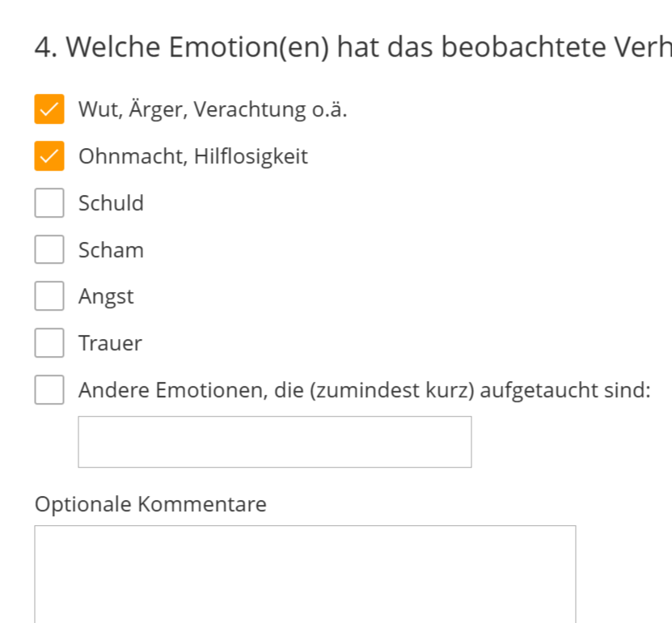Click the 'Schuld' label text
Viewport: 672px width, 623px height.
pyautogui.click(x=111, y=203)
